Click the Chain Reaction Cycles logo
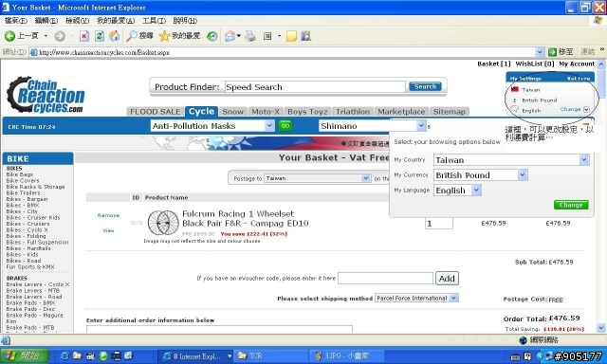 pos(46,95)
